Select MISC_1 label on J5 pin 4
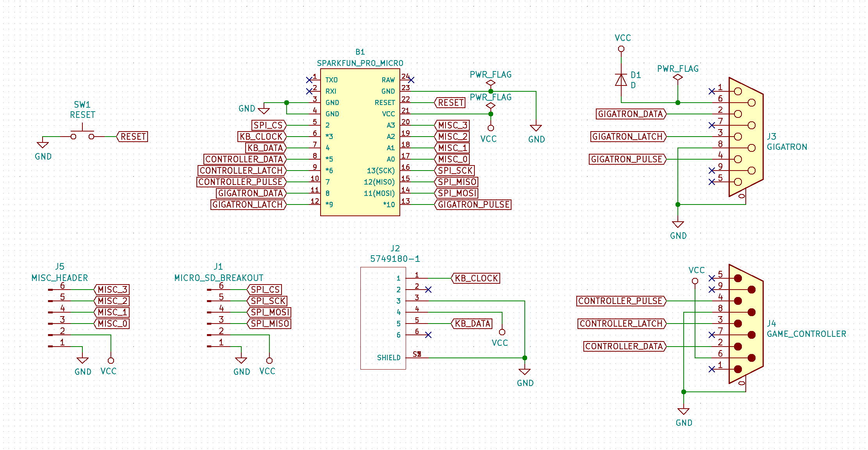The height and width of the screenshot is (450, 868). coord(112,312)
